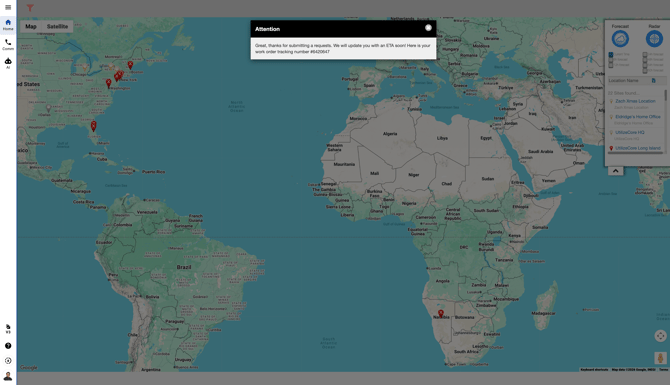Switch to Satellite view
This screenshot has width=670, height=385.
click(x=57, y=26)
